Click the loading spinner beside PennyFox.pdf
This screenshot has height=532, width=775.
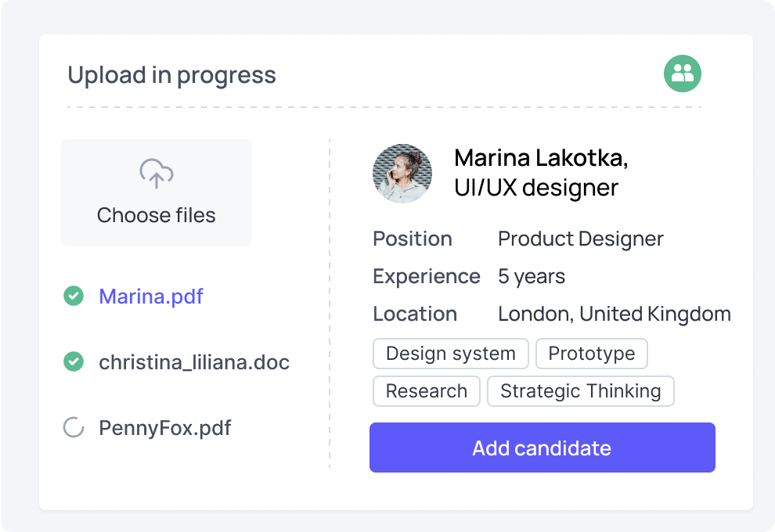click(x=74, y=427)
